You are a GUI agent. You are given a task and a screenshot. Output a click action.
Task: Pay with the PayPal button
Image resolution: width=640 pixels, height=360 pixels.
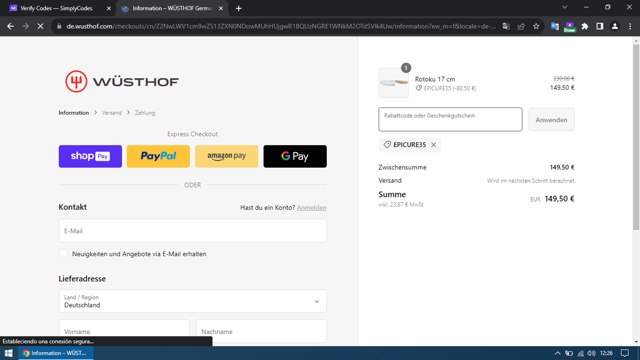tap(158, 156)
